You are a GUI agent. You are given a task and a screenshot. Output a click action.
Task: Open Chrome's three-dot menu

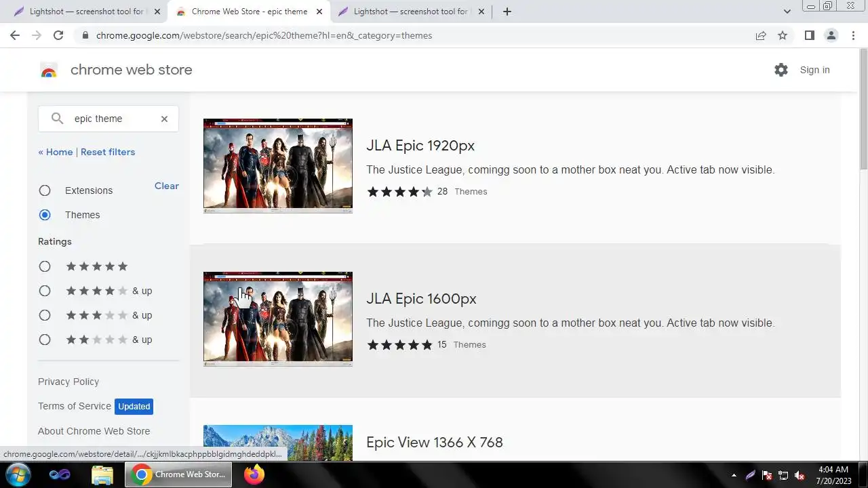tap(853, 35)
